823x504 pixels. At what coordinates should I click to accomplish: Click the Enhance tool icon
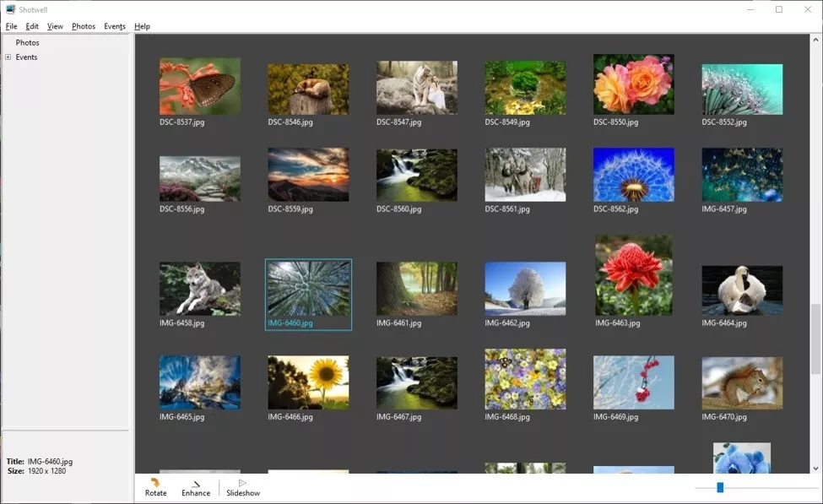[196, 483]
